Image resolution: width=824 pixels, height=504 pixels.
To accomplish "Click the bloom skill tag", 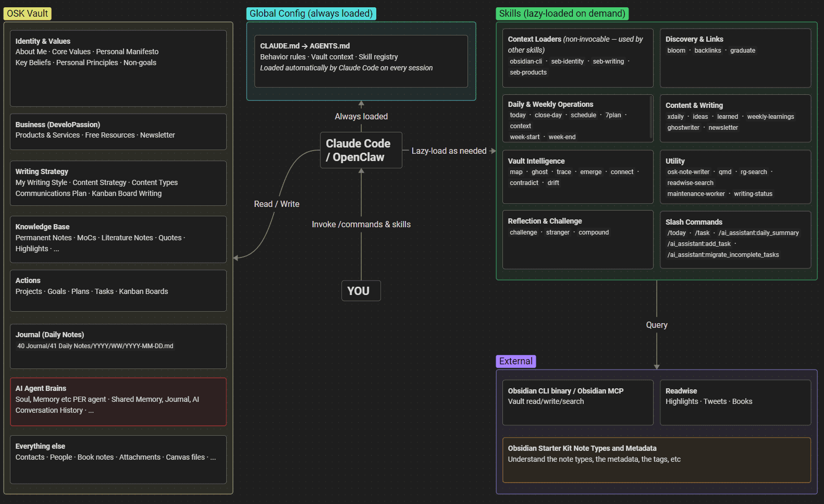I will pyautogui.click(x=676, y=51).
